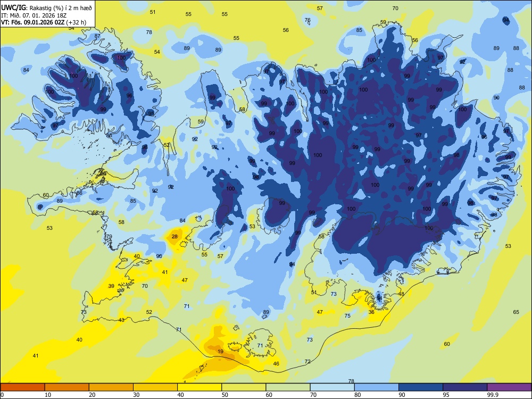The width and height of the screenshot is (532, 399).
Task: Click the legend label 10 under the color bar
Action: coord(48,395)
